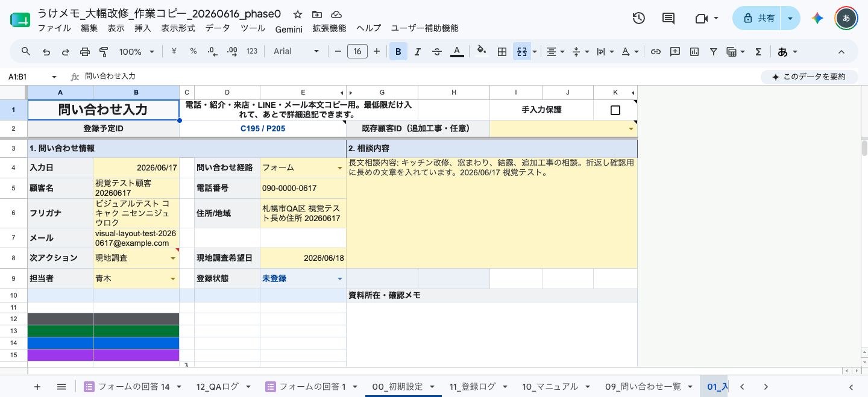This screenshot has width=868, height=397.
Task: Toggle the 手入力保護 checkbox
Action: point(615,110)
